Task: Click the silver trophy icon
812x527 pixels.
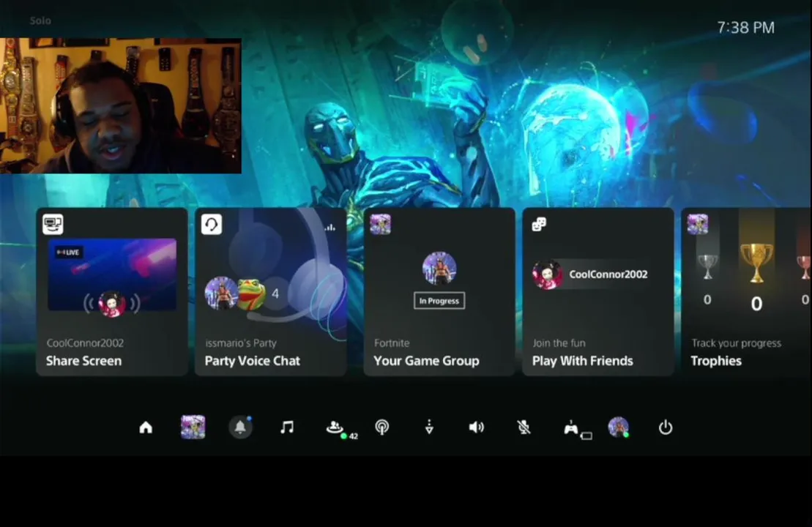Action: point(707,266)
